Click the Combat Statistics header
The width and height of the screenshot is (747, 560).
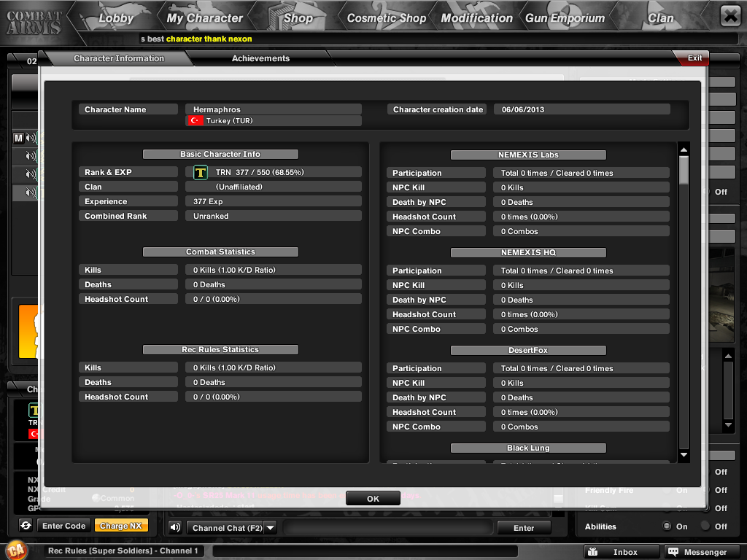(x=220, y=252)
